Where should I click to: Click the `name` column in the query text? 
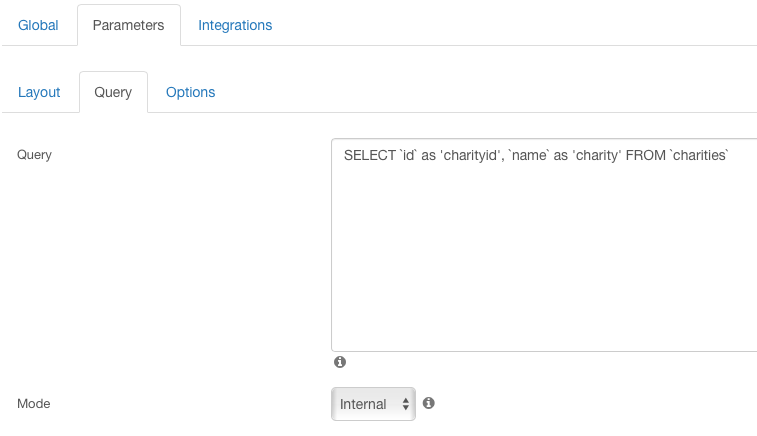coord(529,155)
